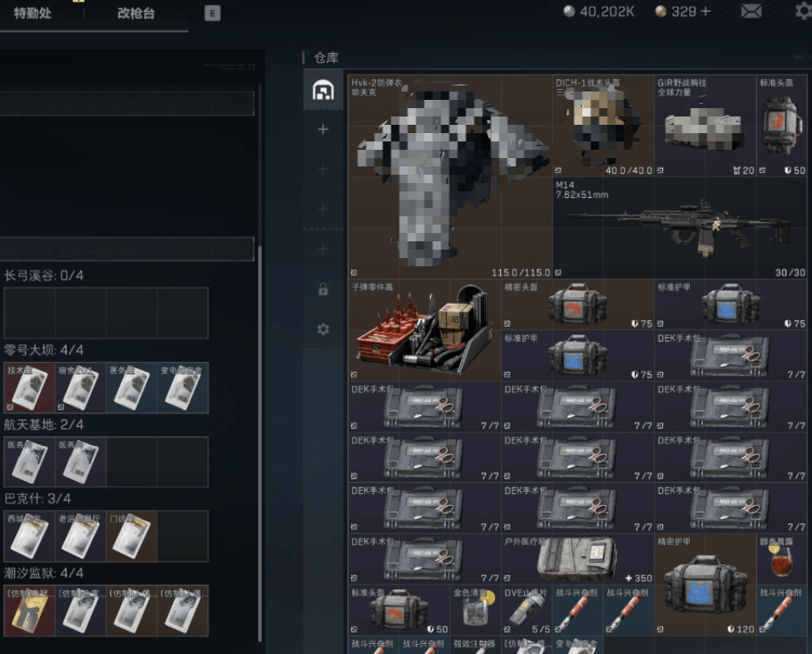This screenshot has height=654, width=812.
Task: Open the mail envelope icon
Action: pos(751,12)
